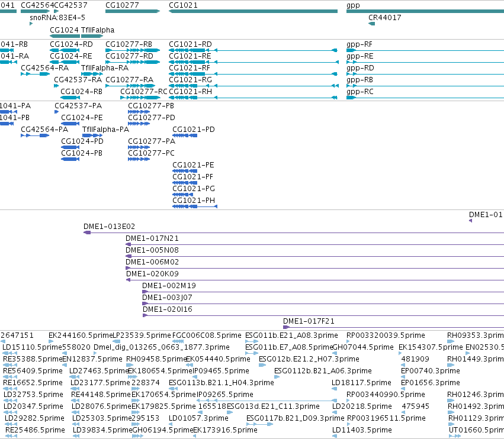Click EST GH07044.5prime
This screenshot has width=504, height=439.
(x=363, y=347)
